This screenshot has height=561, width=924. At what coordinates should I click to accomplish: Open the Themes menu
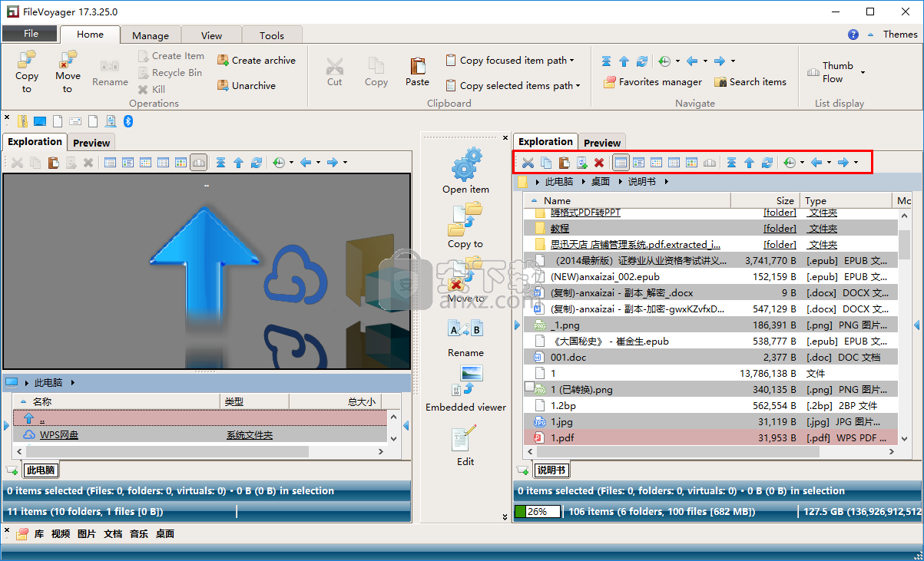click(x=900, y=34)
